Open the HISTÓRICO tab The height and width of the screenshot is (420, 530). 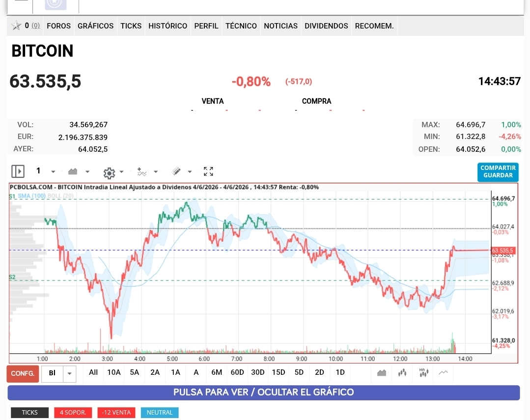167,26
